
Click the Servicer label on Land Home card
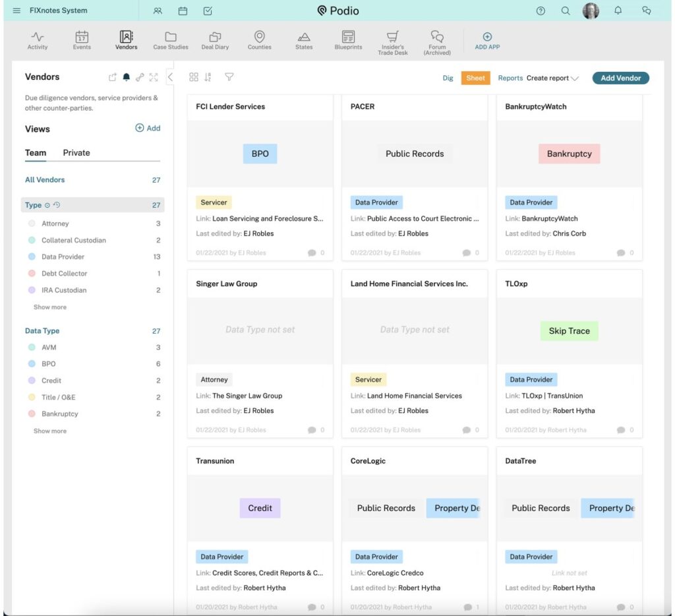368,379
